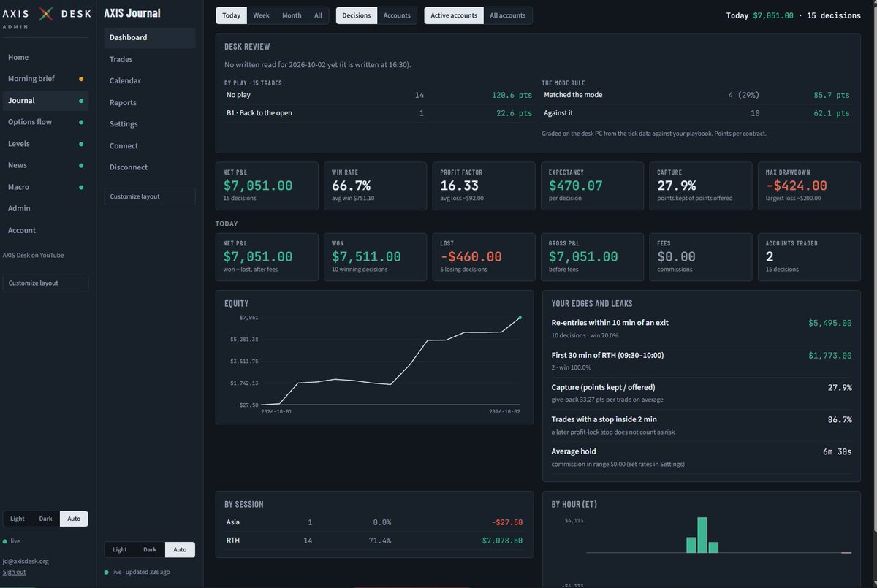Click Customize layout below the YouTube link

(45, 283)
